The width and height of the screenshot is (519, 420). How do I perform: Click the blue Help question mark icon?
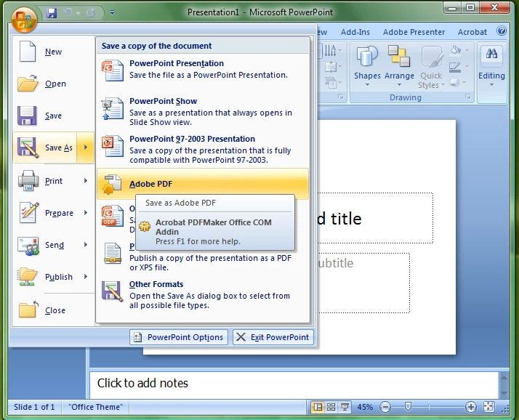pos(502,31)
